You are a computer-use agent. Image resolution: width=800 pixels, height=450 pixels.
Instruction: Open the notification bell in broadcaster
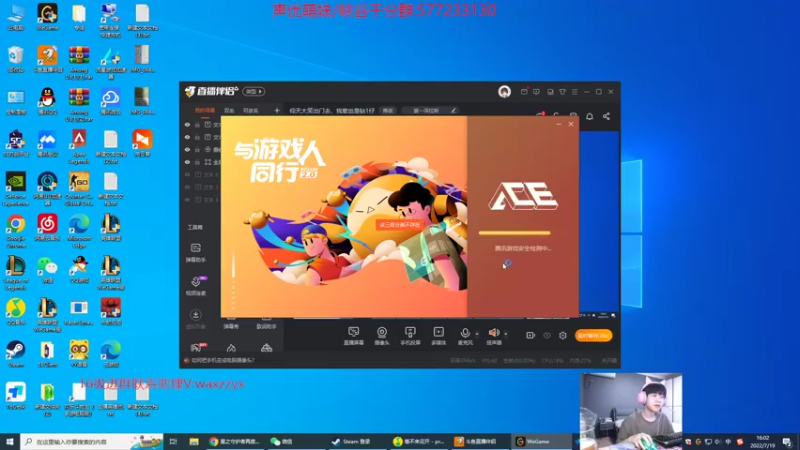[x=589, y=116]
